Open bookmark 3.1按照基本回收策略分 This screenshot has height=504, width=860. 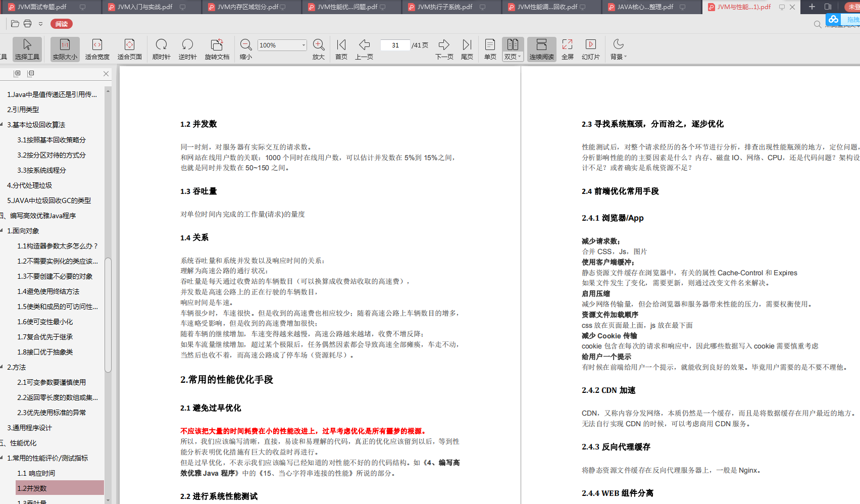[x=52, y=140]
